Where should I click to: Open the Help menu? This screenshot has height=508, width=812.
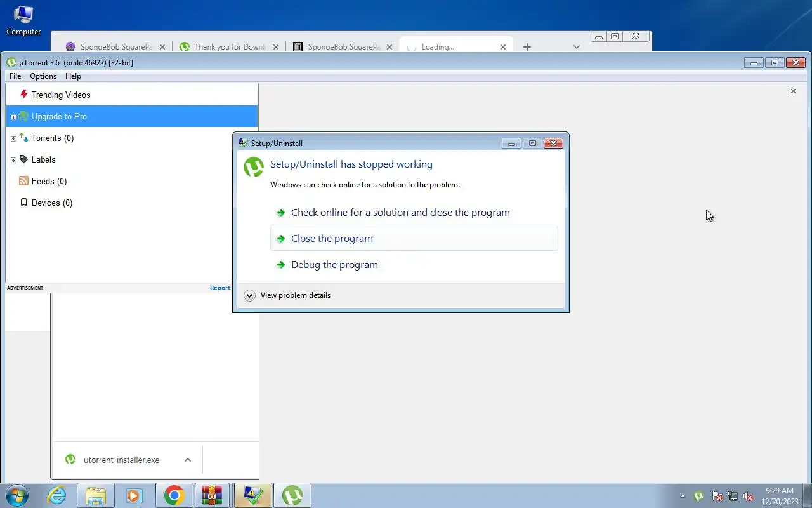[x=73, y=76]
